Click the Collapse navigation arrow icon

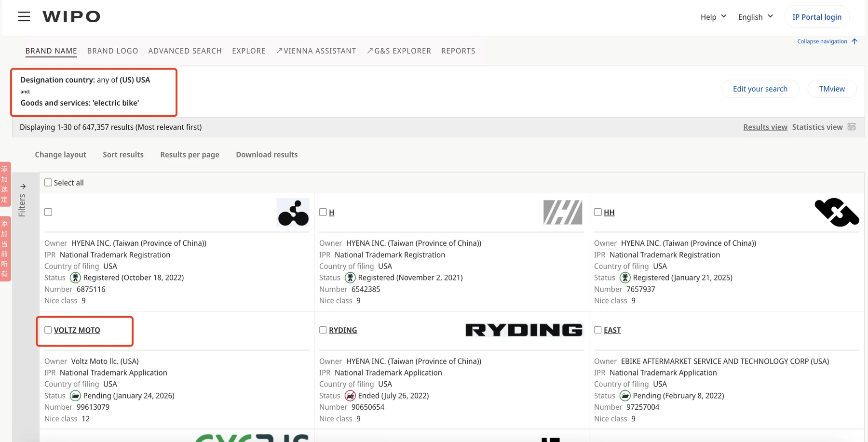[x=854, y=41]
